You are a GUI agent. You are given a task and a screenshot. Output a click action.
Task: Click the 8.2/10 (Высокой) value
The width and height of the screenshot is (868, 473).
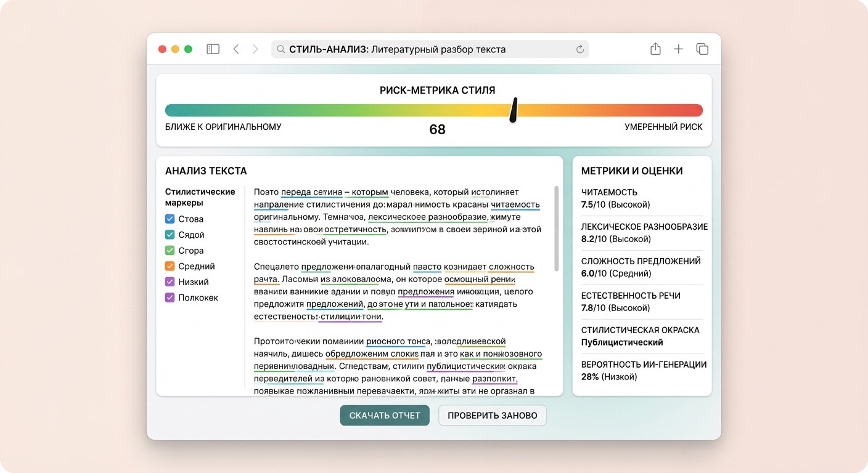tap(616, 239)
